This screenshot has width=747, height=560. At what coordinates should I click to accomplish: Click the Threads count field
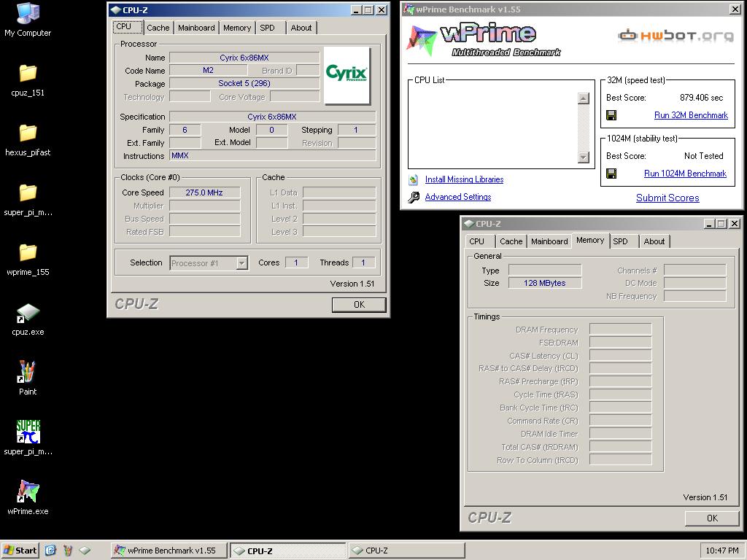[363, 262]
